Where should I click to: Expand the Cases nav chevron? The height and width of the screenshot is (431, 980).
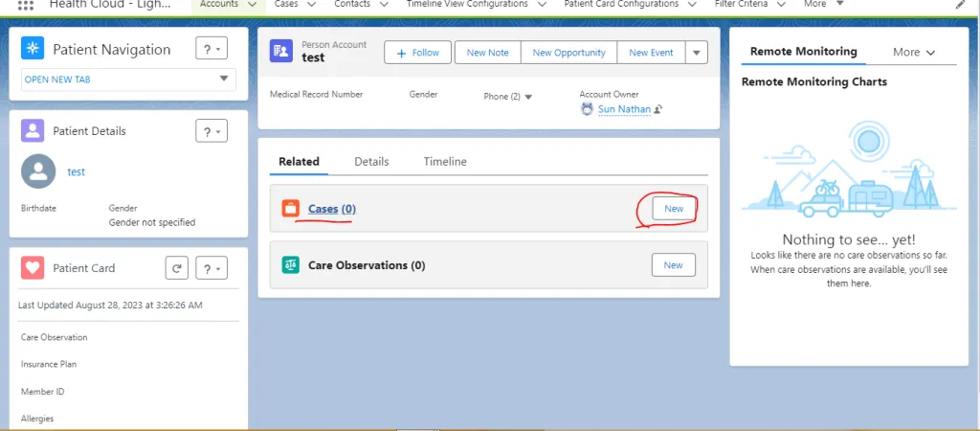point(312,5)
